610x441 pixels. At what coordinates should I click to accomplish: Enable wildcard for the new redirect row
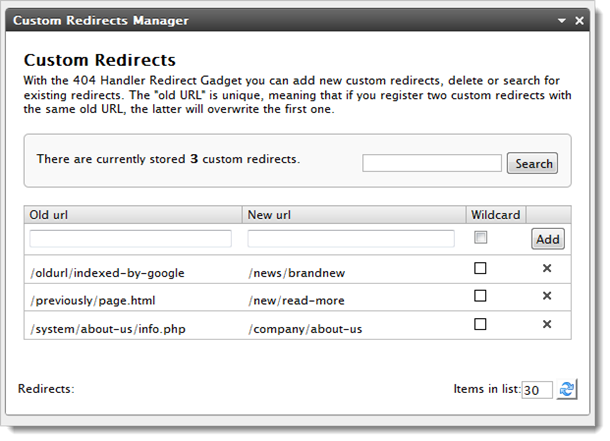pos(481,238)
